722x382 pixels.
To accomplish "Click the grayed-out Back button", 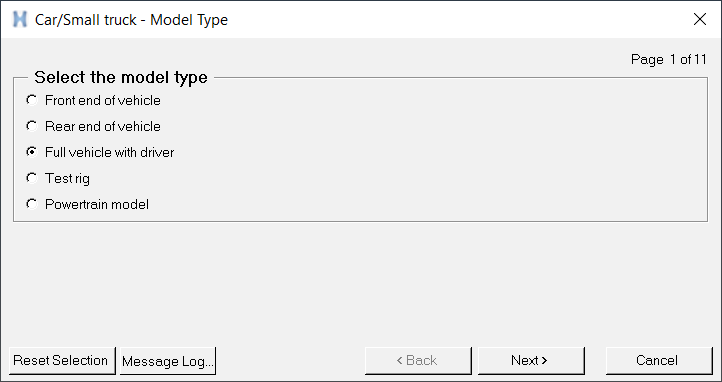I will 418,360.
